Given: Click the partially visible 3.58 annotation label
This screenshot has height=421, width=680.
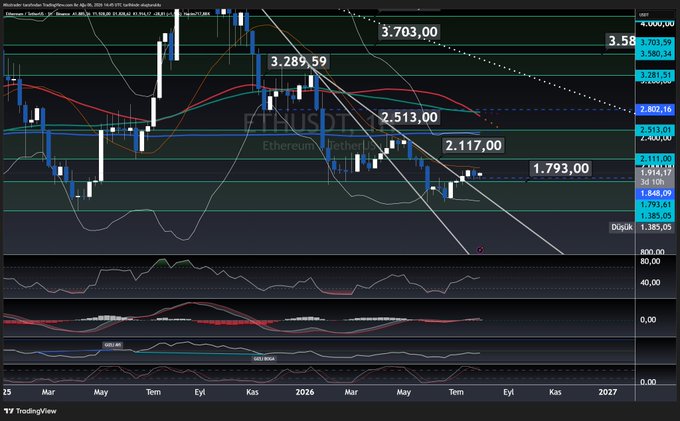Looking at the screenshot, I should pyautogui.click(x=621, y=41).
